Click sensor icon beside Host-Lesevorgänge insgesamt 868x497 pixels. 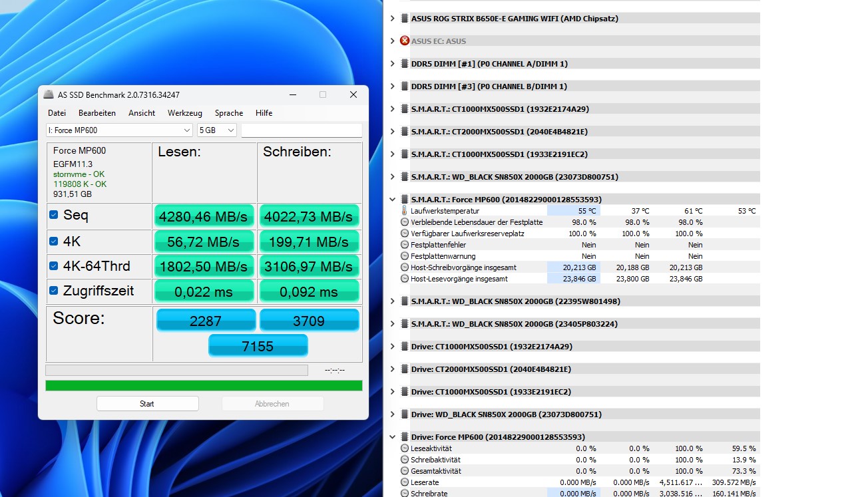coord(405,279)
